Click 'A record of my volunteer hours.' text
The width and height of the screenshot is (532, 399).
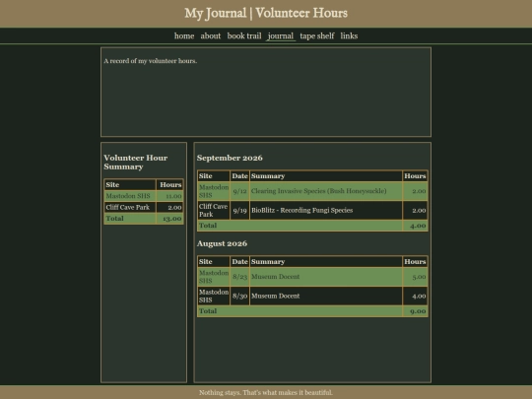coord(151,61)
